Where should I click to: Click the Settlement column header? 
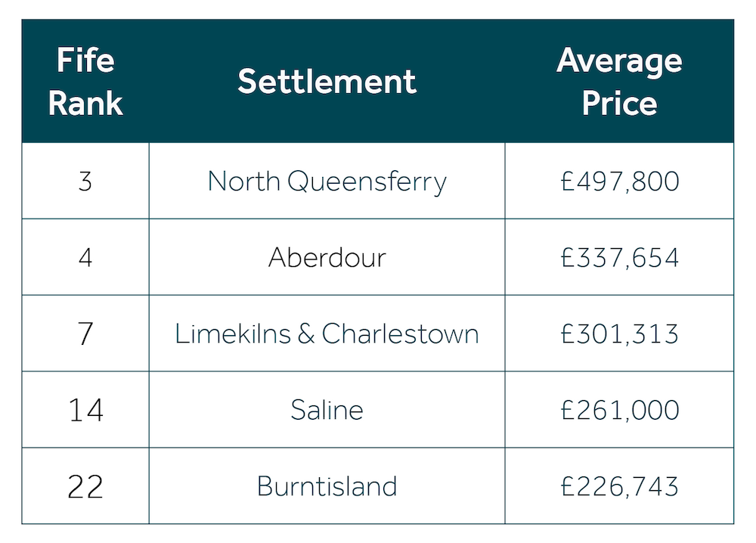point(327,81)
